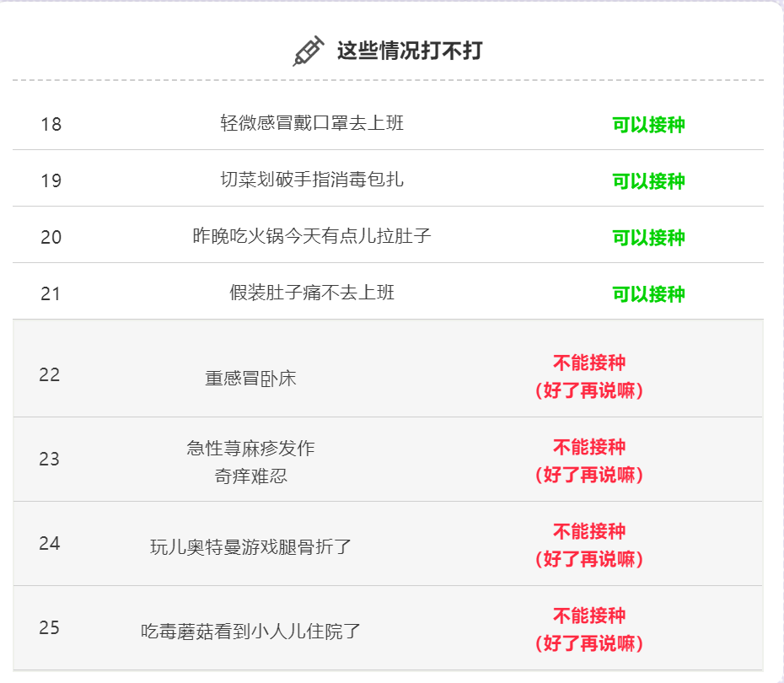This screenshot has width=784, height=683.
Task: Select row number 18
Action: click(x=51, y=124)
